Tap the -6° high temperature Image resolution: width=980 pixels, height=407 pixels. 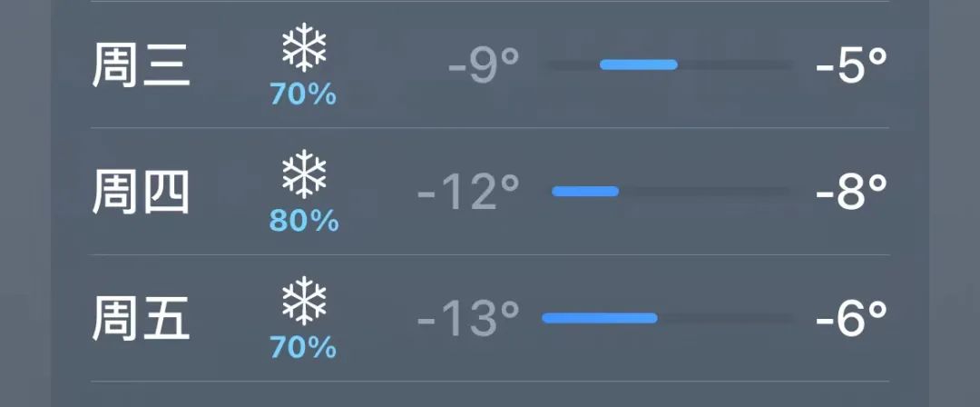pos(851,318)
